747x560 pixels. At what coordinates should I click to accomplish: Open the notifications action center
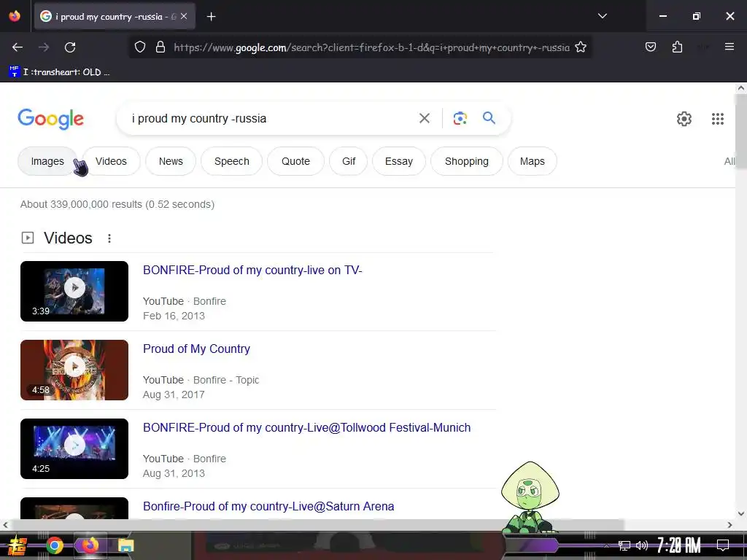[x=723, y=545]
